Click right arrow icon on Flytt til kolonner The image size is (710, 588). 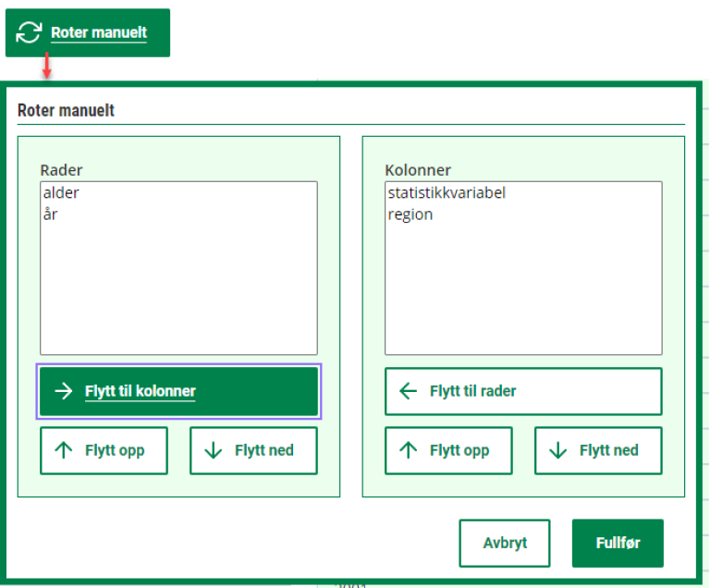click(x=63, y=391)
